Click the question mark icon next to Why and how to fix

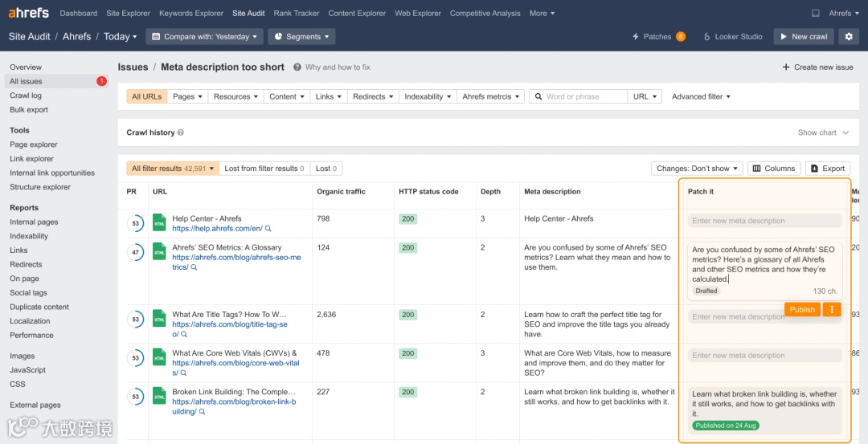[x=297, y=67]
